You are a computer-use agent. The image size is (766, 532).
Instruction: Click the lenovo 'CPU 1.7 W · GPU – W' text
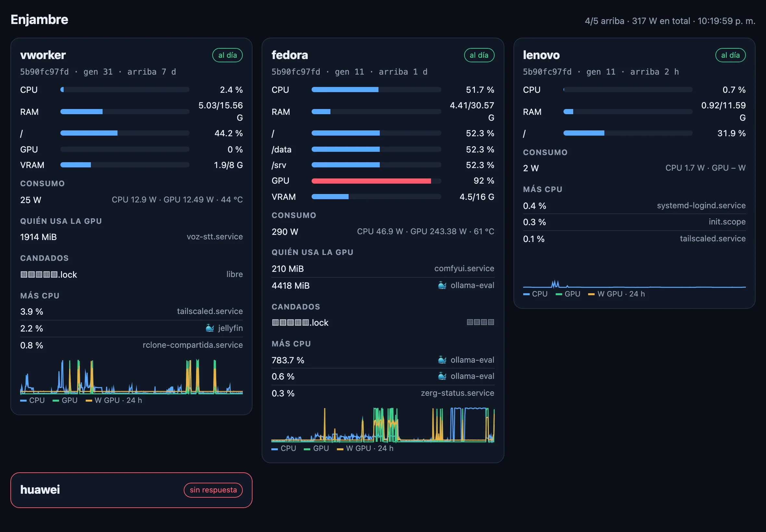[706, 168]
